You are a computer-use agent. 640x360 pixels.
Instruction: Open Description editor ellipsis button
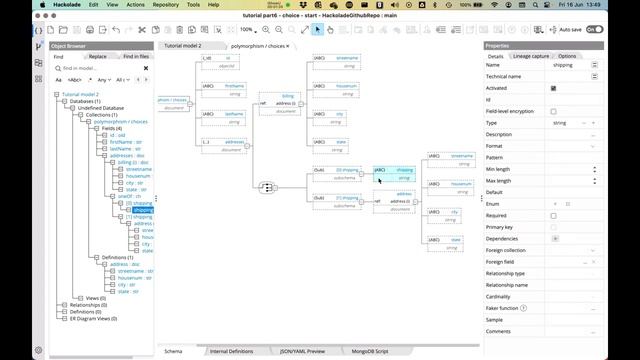point(593,135)
